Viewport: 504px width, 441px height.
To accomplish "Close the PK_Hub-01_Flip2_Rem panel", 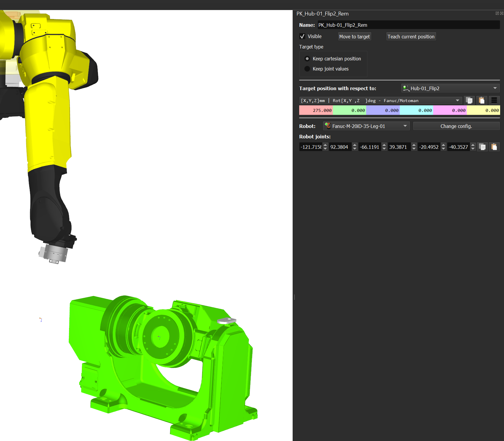I will point(502,13).
